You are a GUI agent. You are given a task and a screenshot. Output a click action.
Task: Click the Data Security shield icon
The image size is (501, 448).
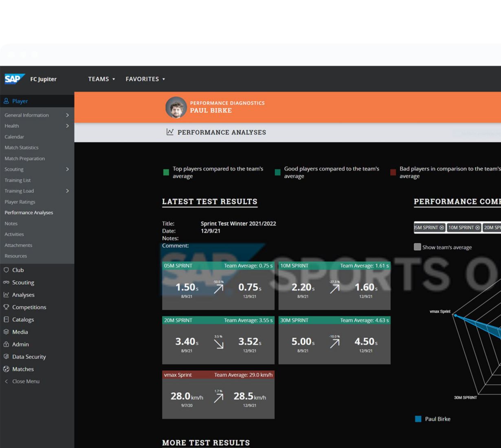(x=6, y=356)
